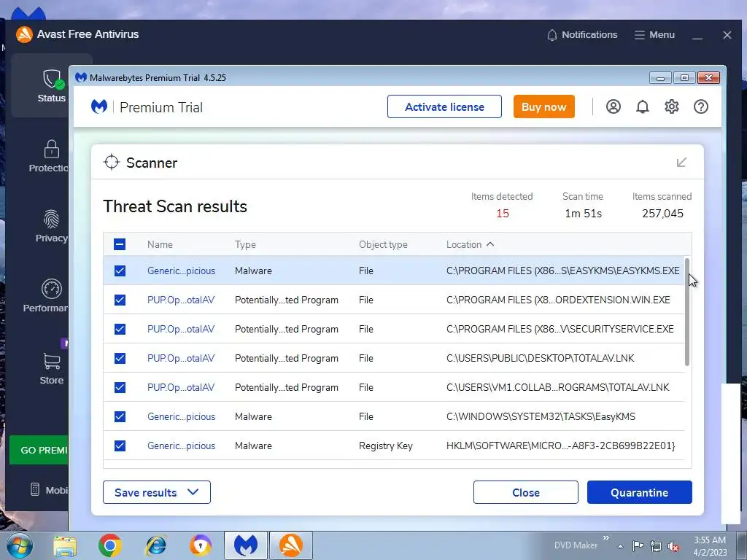Click the items scanned value 257,045
747x560 pixels.
pyautogui.click(x=662, y=214)
